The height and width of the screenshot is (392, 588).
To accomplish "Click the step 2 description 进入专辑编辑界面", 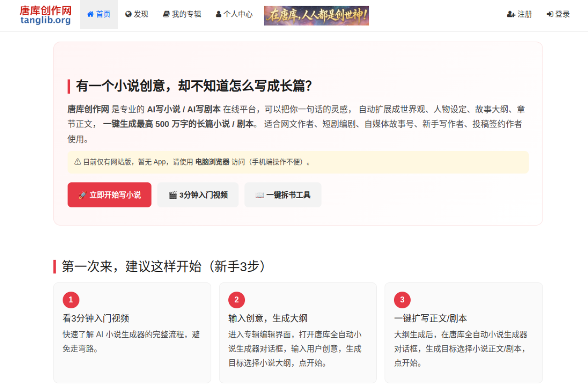I will point(295,349).
